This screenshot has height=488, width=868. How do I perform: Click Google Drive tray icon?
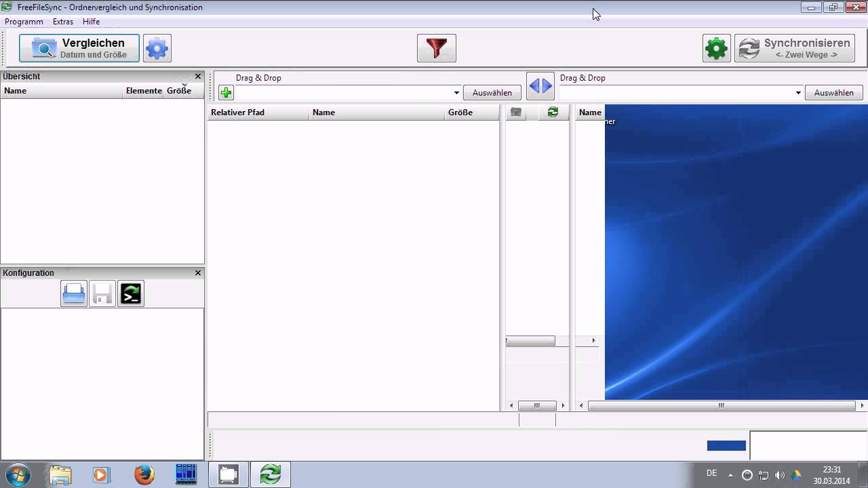796,475
